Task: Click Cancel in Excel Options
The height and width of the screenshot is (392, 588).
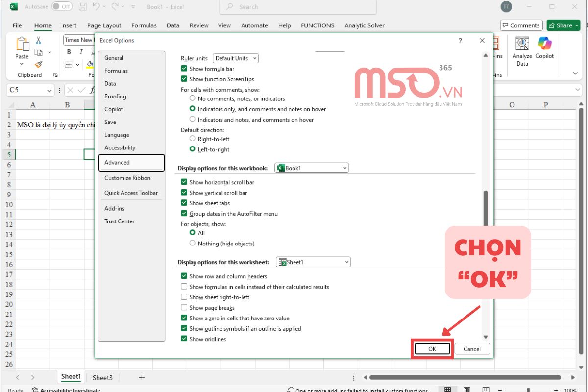Action: [x=472, y=349]
